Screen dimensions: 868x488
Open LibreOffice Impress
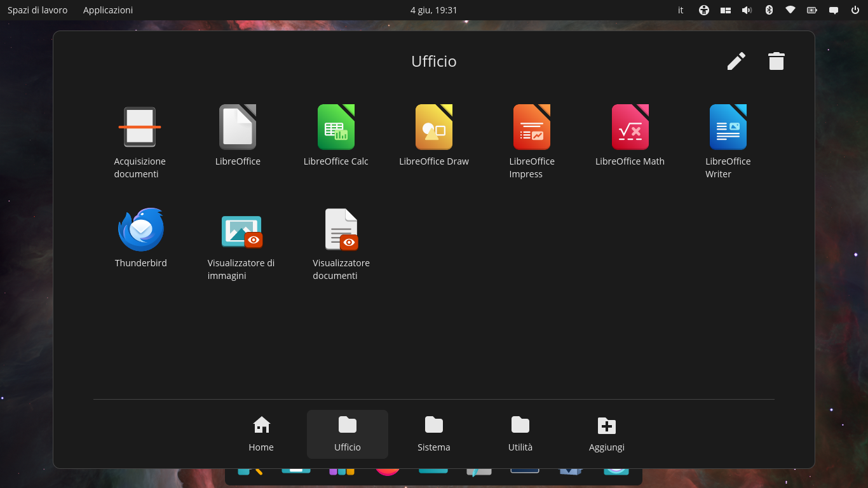[532, 141]
